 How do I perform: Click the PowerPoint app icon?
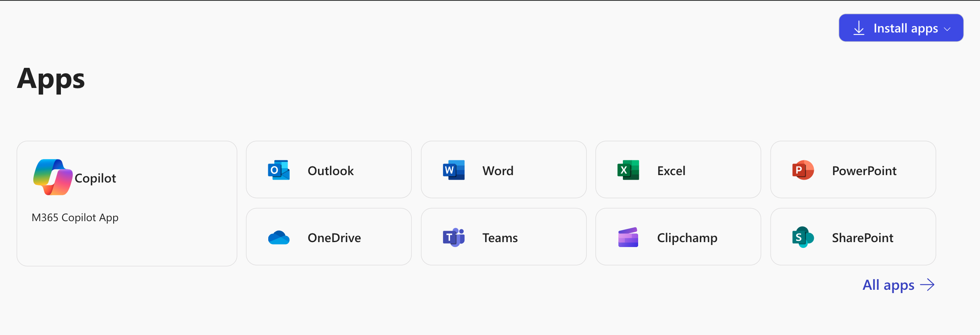coord(803,170)
